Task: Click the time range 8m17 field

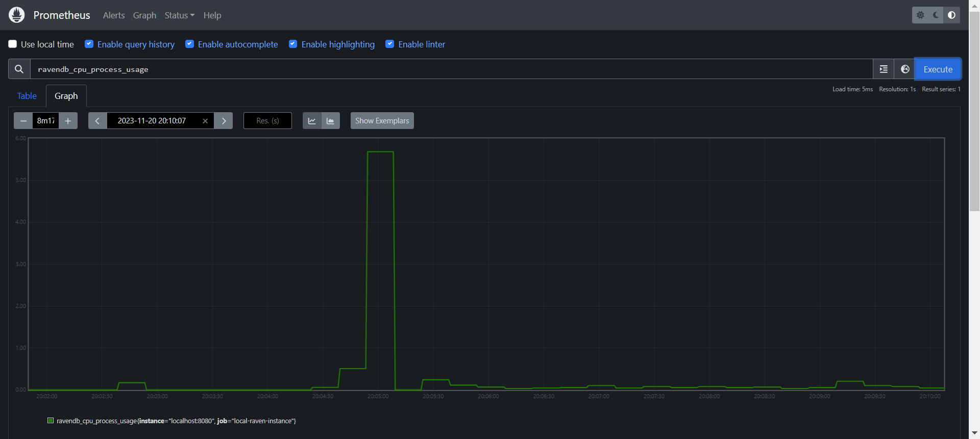Action: click(x=46, y=121)
